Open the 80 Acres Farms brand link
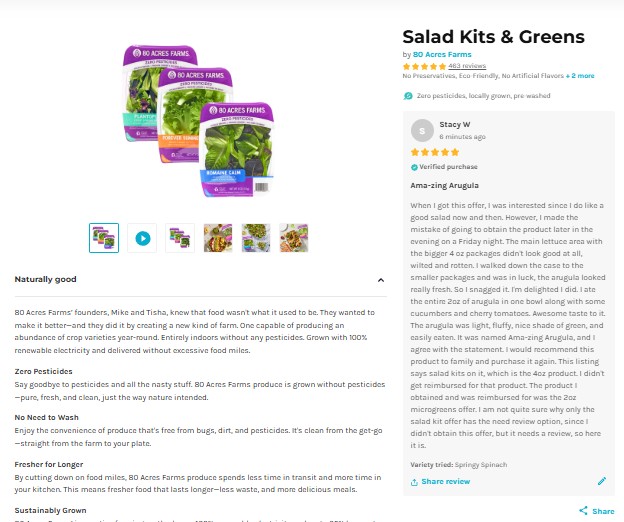624x522 pixels. 442,55
